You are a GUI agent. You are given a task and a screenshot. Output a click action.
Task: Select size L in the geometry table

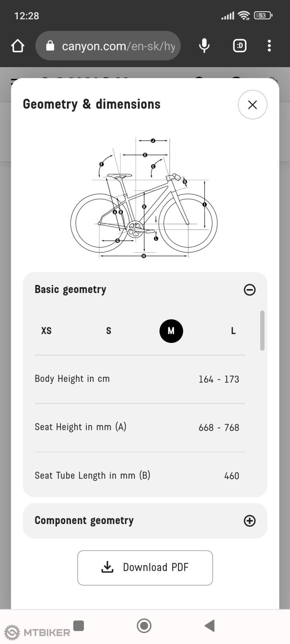click(233, 331)
